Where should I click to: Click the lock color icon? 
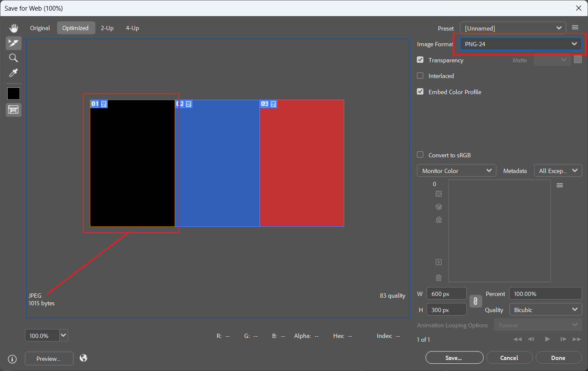coord(439,220)
